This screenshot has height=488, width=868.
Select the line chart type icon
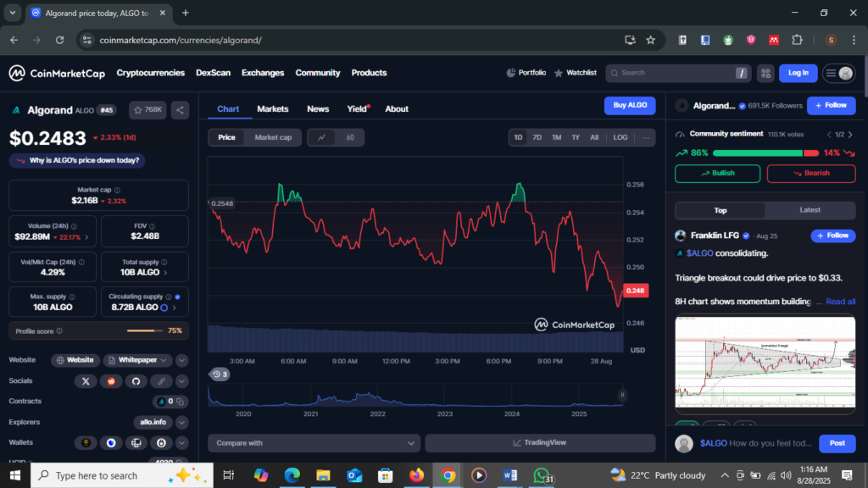321,137
